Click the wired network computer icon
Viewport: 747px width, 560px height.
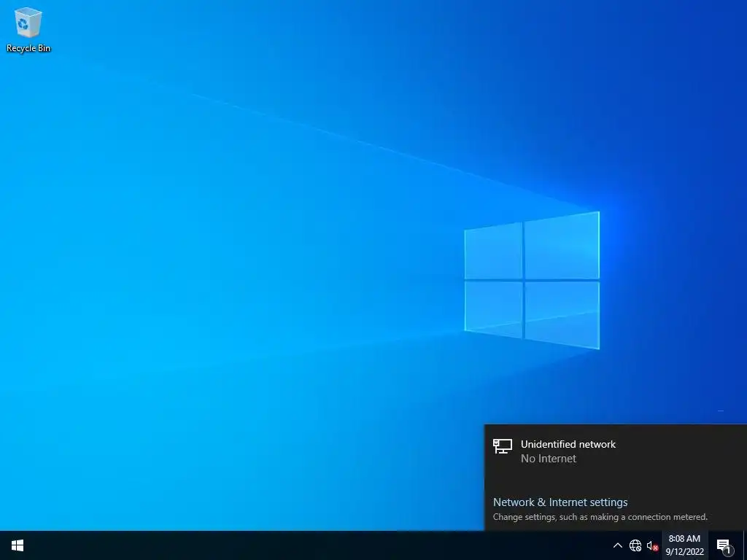pos(502,446)
